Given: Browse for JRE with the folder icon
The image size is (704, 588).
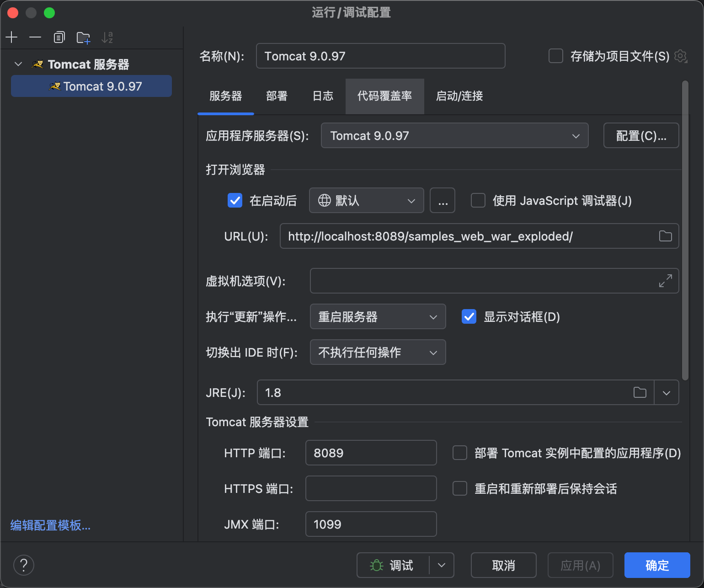Looking at the screenshot, I should [x=640, y=392].
